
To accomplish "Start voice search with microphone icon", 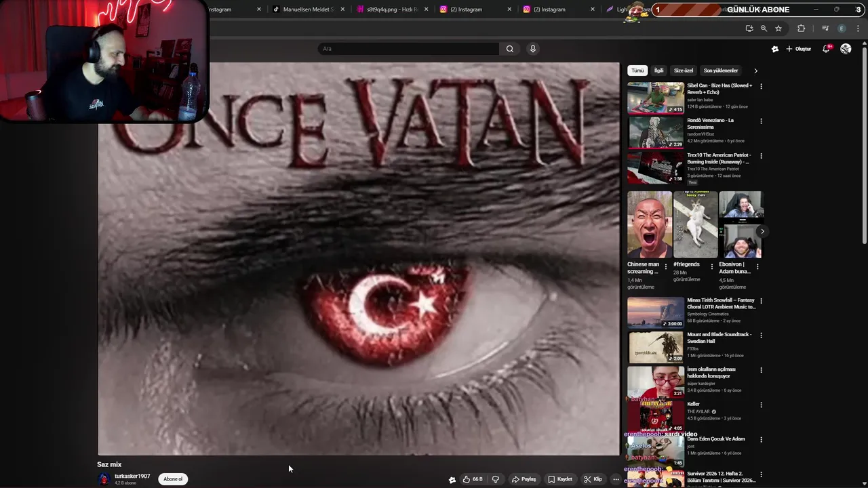I will pos(533,49).
